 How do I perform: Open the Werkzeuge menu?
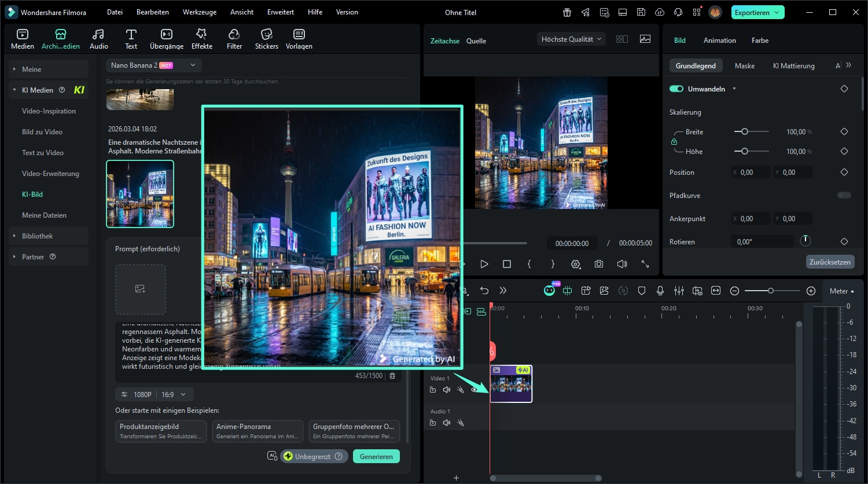199,12
